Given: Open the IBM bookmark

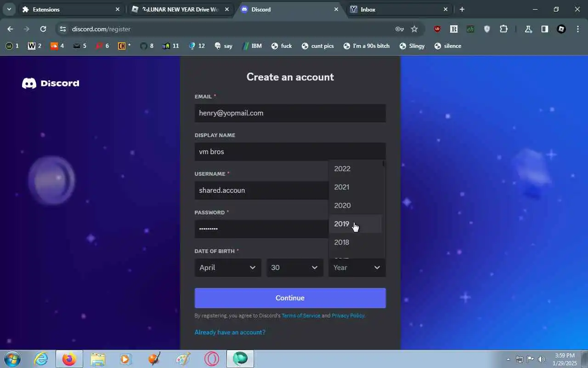Looking at the screenshot, I should [251, 46].
